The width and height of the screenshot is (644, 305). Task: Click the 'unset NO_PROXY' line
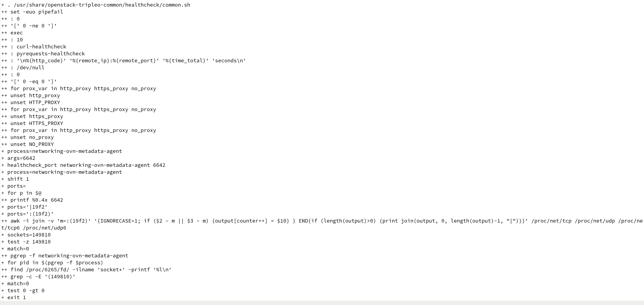[x=32, y=144]
